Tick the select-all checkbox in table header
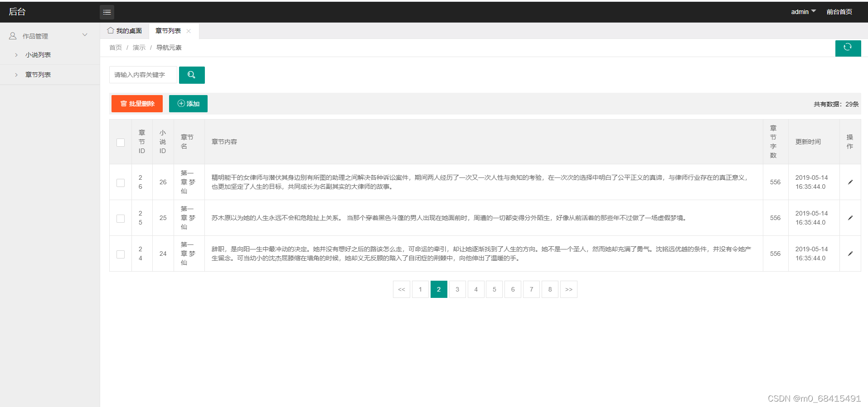This screenshot has width=868, height=407. 121,142
